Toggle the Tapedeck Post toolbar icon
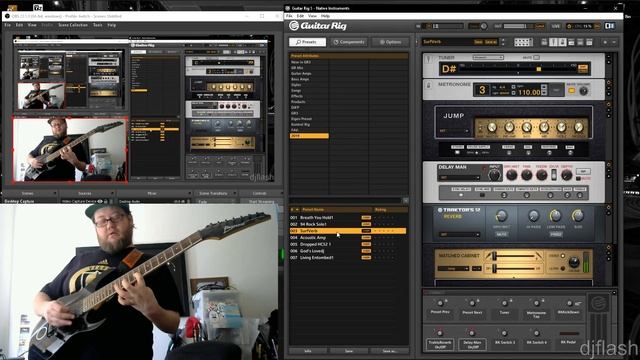 pos(580,42)
